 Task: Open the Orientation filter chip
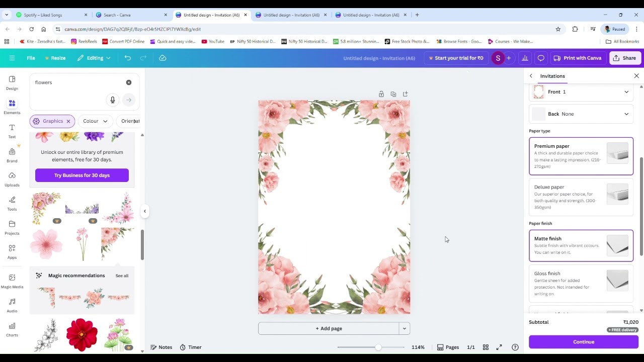pos(129,121)
